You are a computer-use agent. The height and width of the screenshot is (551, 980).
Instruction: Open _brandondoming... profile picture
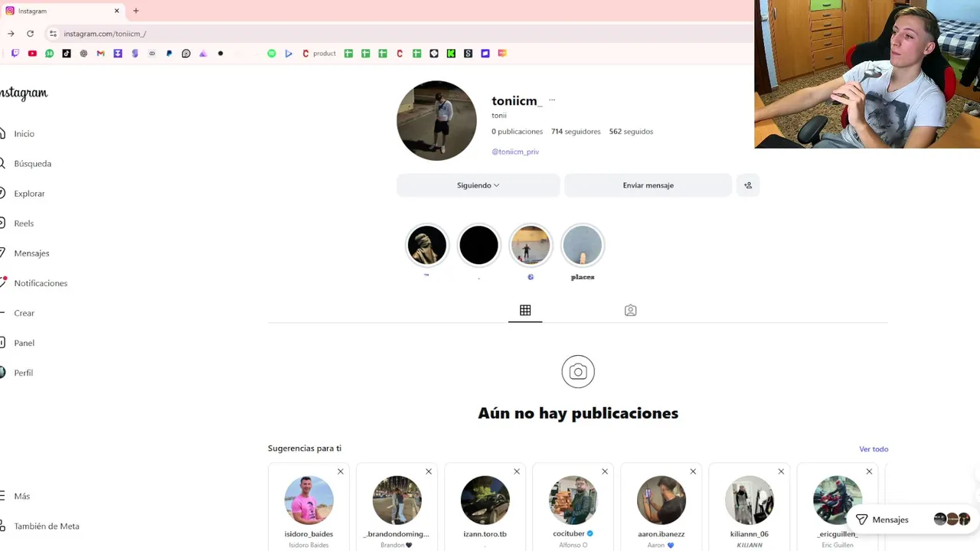tap(397, 500)
